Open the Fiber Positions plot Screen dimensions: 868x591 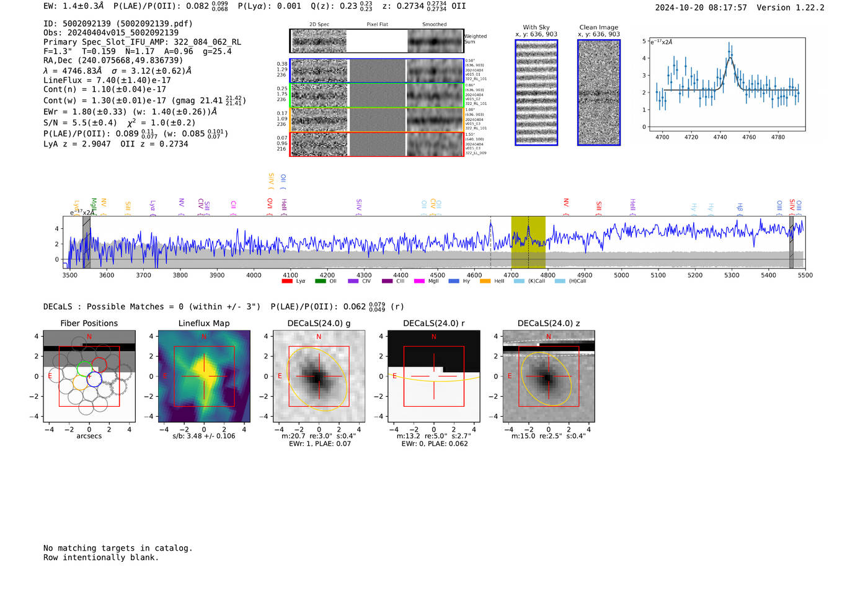89,377
